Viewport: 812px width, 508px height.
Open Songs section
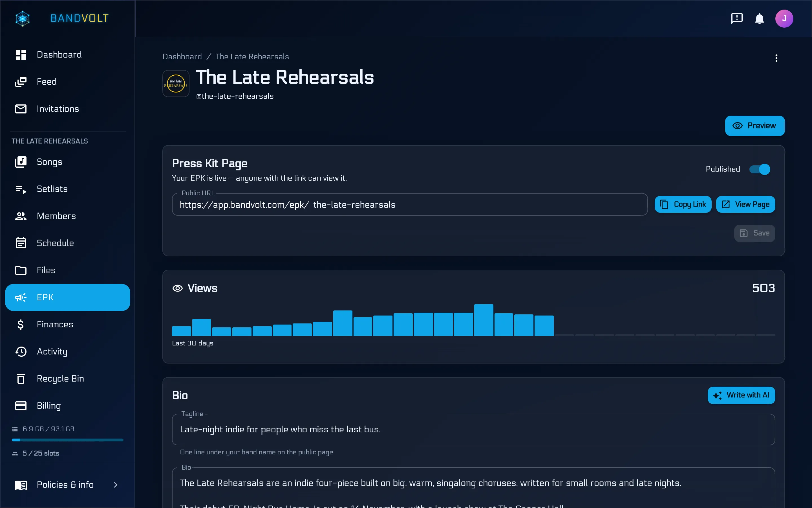[x=67, y=162]
